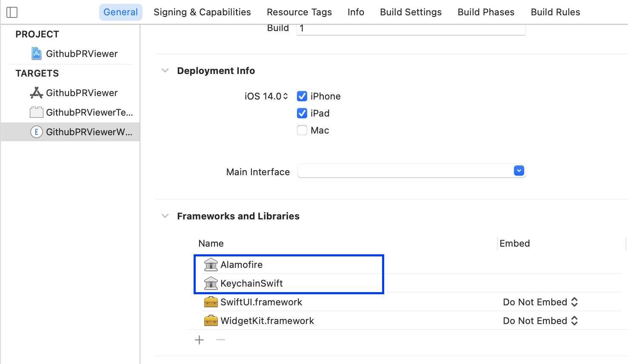Select the SwiftUI.framework row

pos(404,302)
